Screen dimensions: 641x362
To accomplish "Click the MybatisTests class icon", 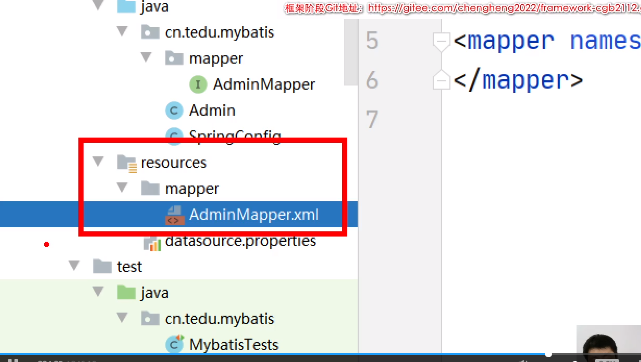I will [x=175, y=344].
